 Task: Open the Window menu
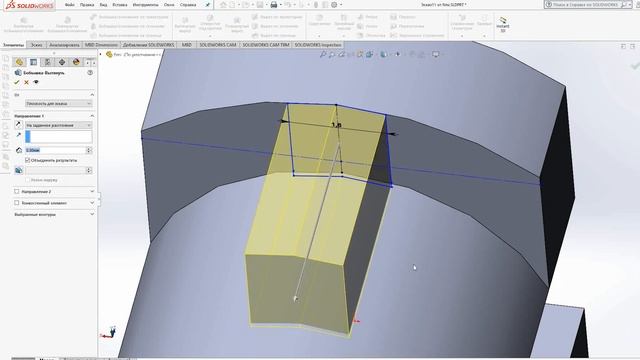169,5
